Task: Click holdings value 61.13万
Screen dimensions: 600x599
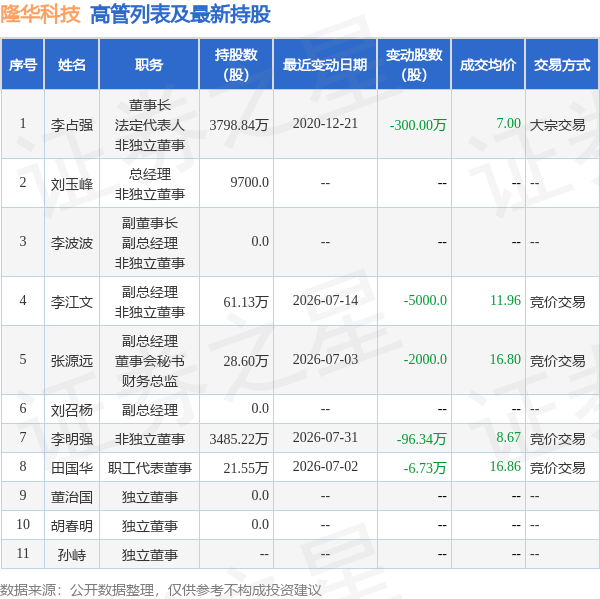Action: pos(246,302)
